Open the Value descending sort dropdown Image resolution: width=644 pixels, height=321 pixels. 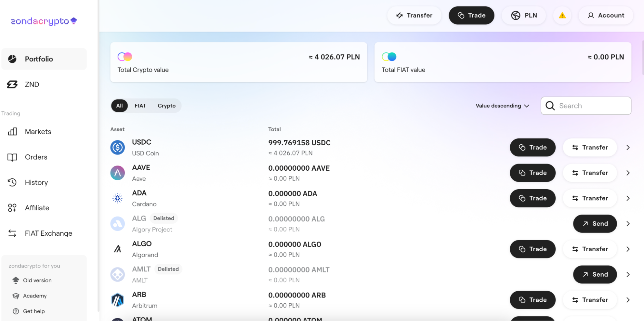502,106
